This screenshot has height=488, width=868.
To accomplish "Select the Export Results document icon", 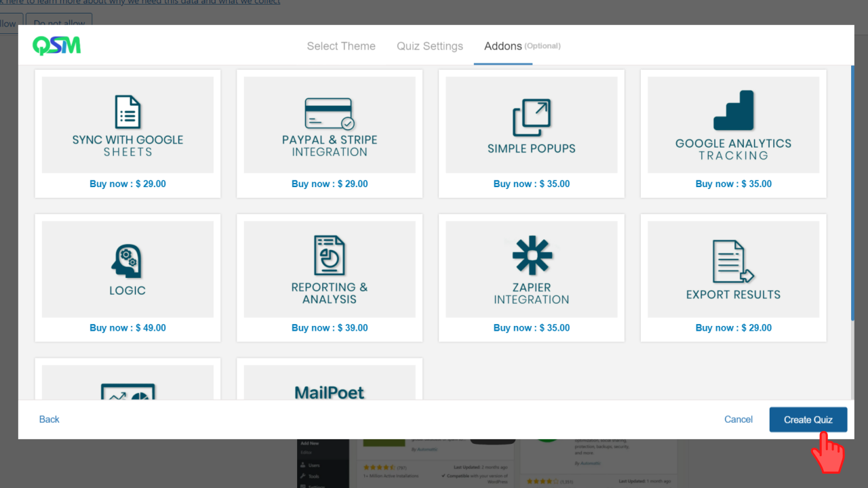I will [733, 262].
